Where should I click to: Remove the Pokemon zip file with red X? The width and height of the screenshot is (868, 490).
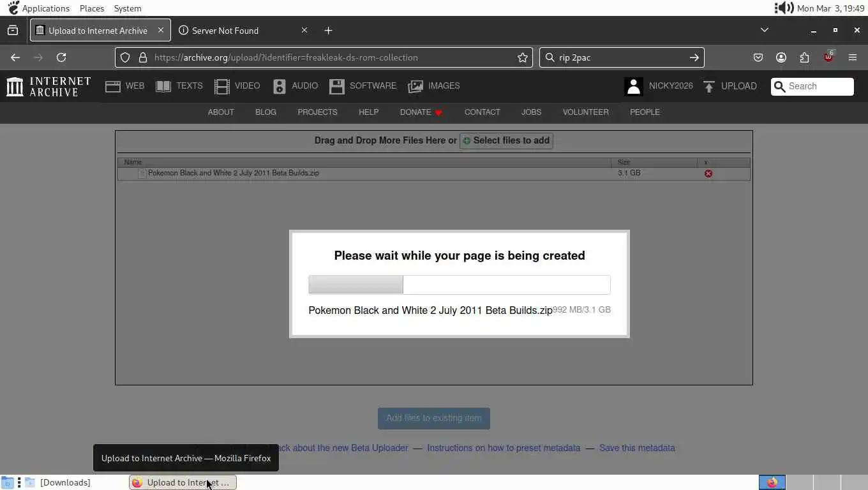coord(708,174)
